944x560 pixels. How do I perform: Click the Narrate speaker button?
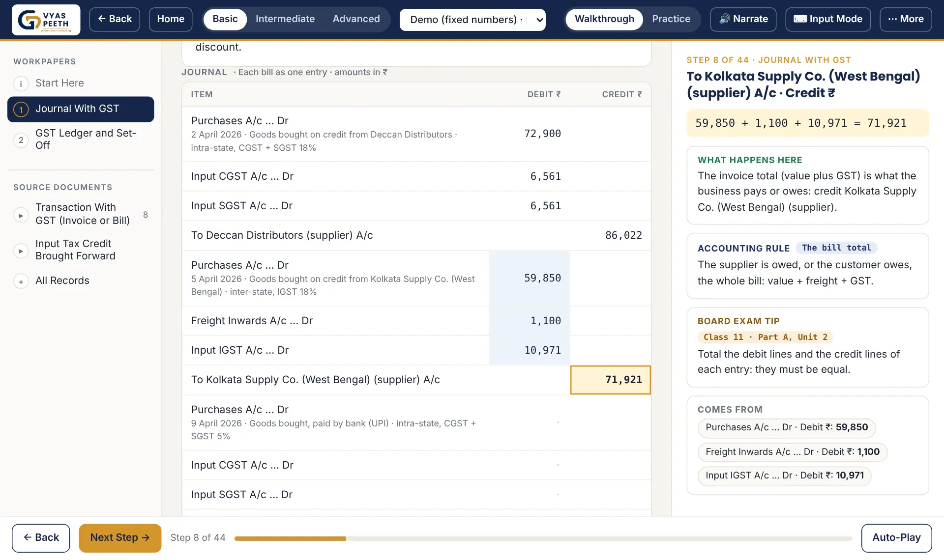coord(743,19)
